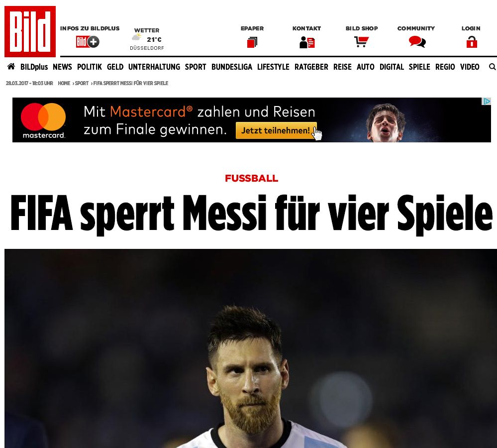Open the POLITIK section
Image resolution: width=497 pixels, height=448 pixels.
pos(90,67)
